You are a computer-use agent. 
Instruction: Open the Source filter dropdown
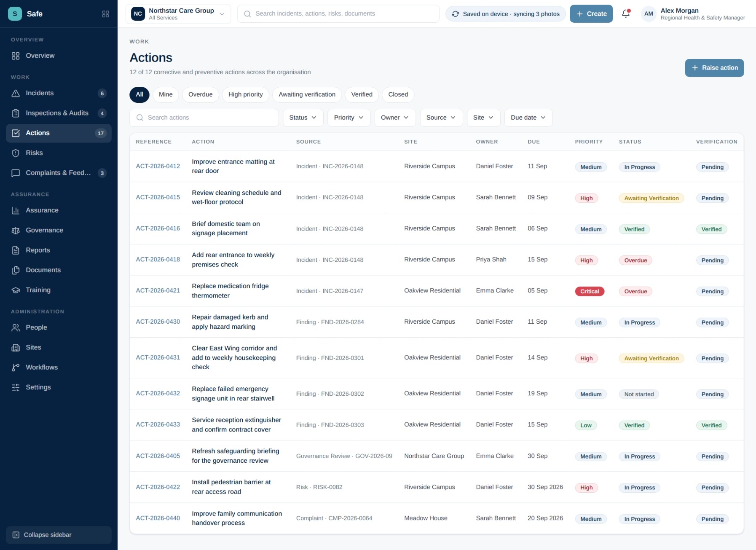[441, 118]
